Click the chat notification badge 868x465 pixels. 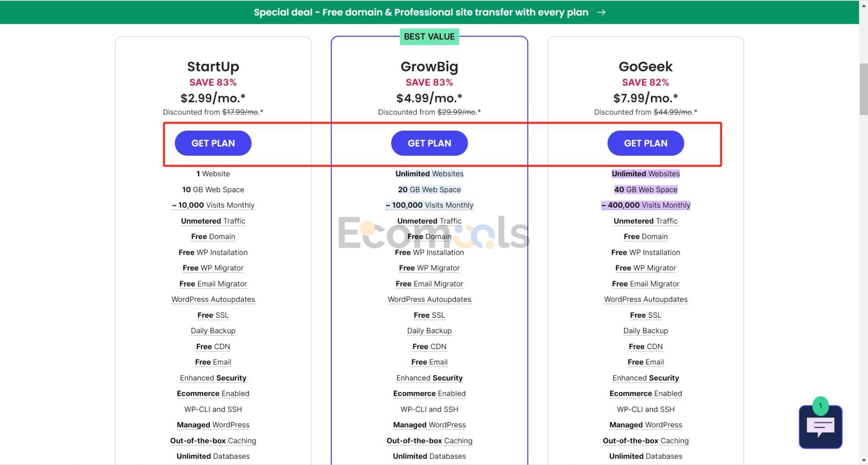coord(821,406)
